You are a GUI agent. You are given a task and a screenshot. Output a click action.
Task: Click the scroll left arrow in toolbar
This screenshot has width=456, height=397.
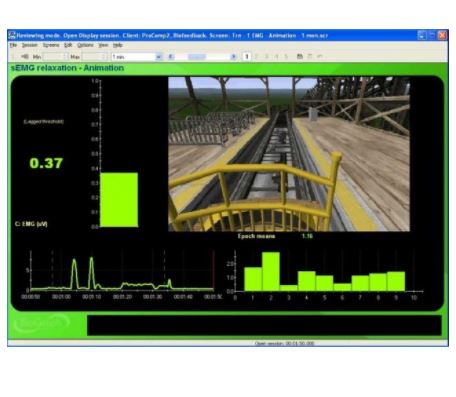coord(171,57)
